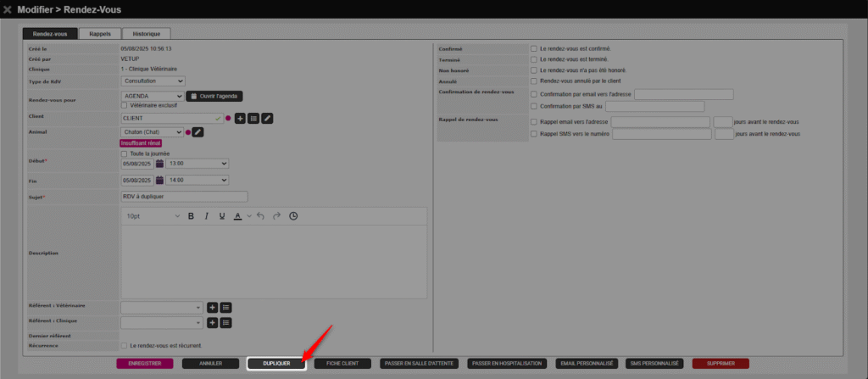Edit the animal with its pencil icon
The height and width of the screenshot is (379, 868).
(198, 132)
